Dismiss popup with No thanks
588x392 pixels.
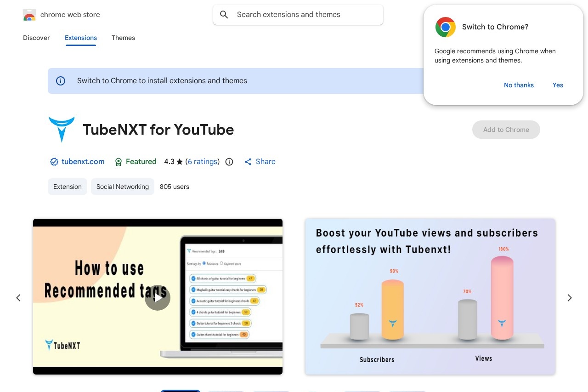coord(519,85)
